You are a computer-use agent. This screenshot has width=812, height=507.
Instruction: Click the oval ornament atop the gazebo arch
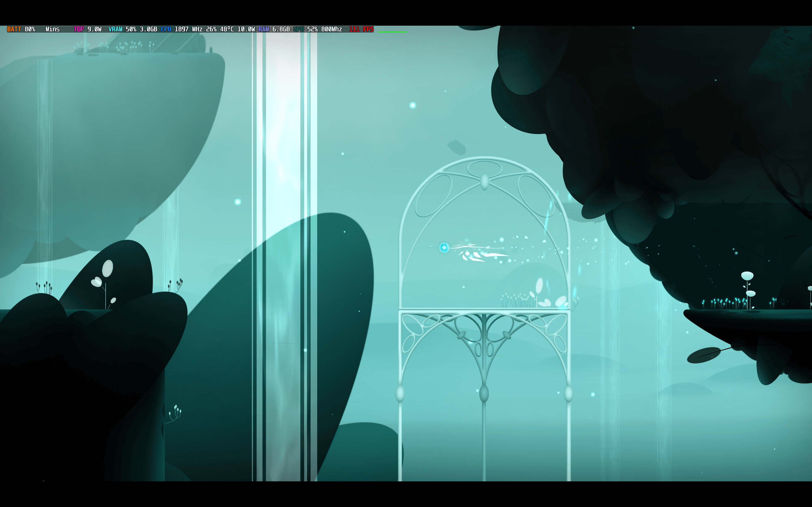484,182
